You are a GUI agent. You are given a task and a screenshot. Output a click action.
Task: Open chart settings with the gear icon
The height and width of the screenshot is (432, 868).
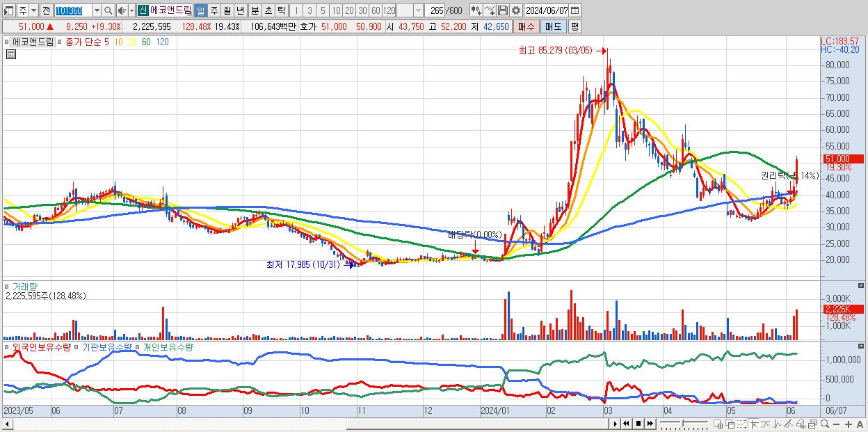click(x=515, y=10)
